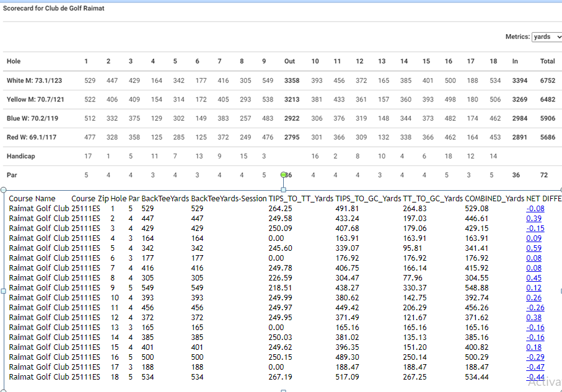Click the 'TIPS_TO_GC_Yards' column header
Screen dimensions: 562x392
tap(368, 199)
